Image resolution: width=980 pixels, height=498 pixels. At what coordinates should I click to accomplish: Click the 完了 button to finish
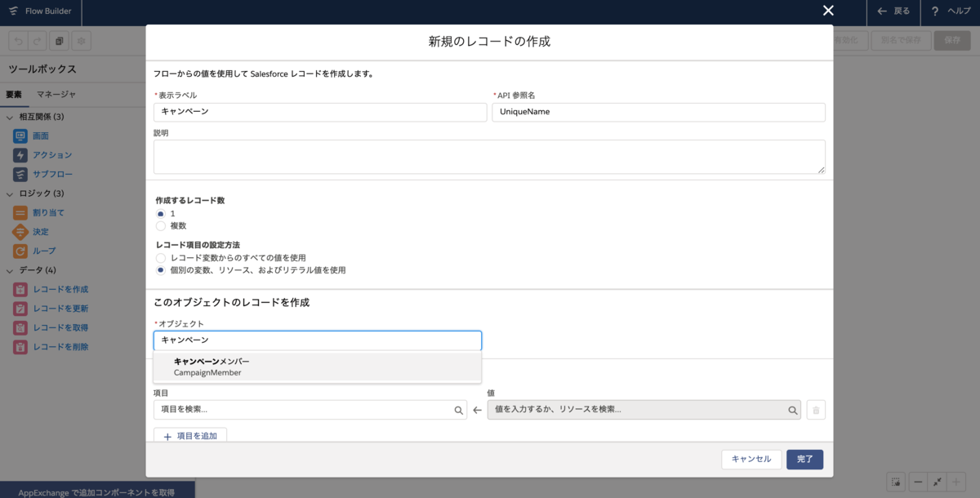coord(804,460)
